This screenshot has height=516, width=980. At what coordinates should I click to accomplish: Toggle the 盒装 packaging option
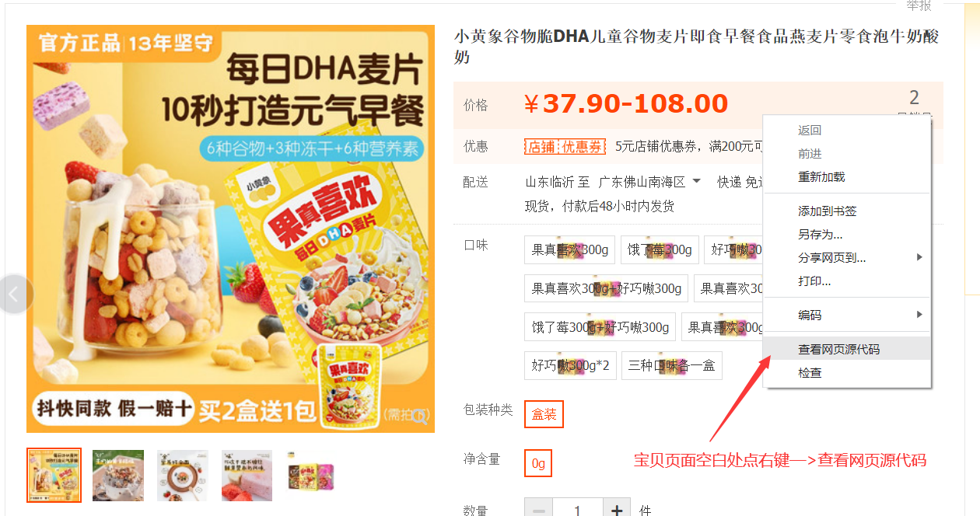544,414
